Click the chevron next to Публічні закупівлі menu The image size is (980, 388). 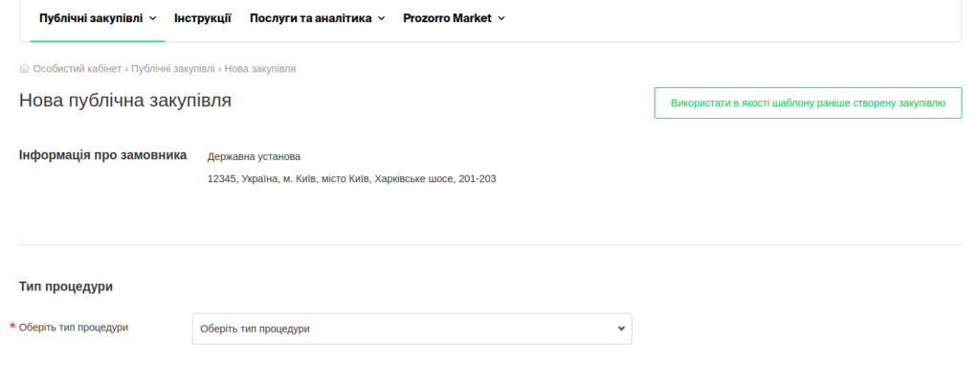coord(153,18)
